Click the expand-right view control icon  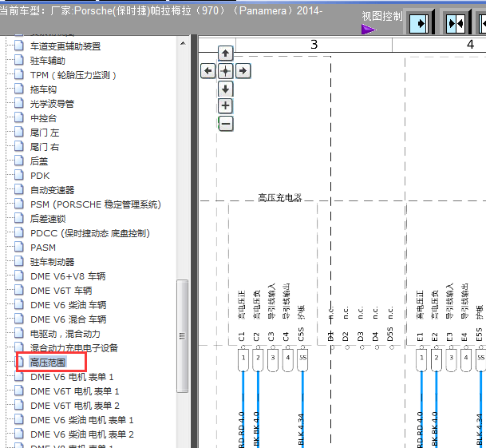[419, 24]
